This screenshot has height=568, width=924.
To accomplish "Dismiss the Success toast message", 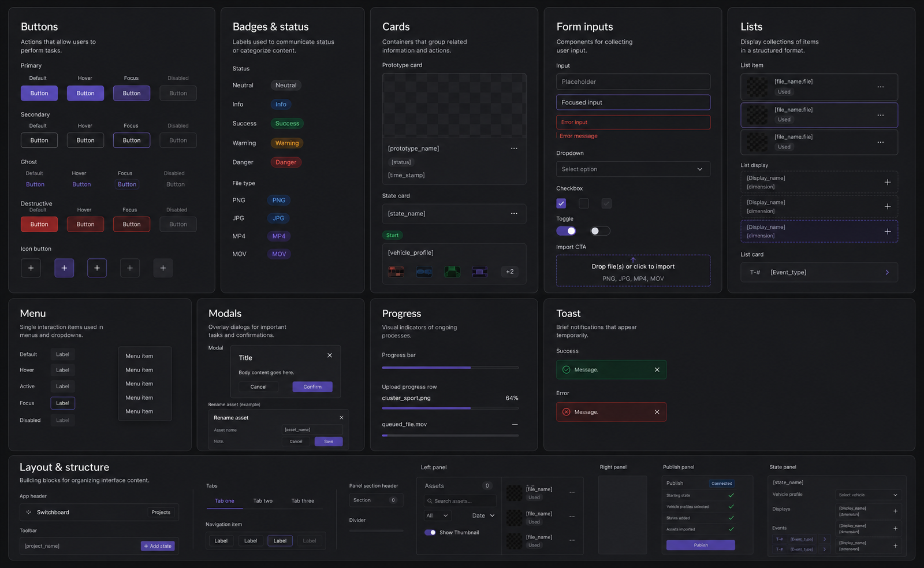I will 657,370.
